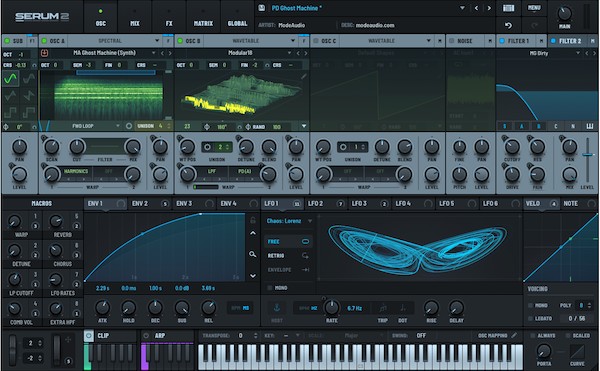Image resolution: width=600 pixels, height=371 pixels.
Task: Click the LFO RETRIG mode button
Action: point(288,255)
